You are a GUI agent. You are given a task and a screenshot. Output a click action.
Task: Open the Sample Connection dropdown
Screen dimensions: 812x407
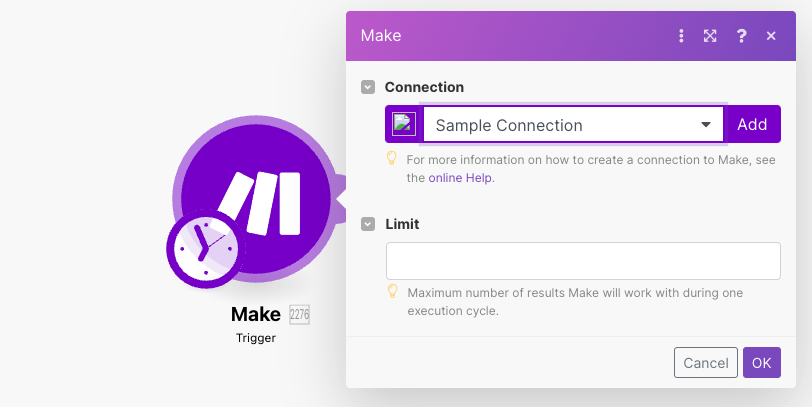coord(573,125)
